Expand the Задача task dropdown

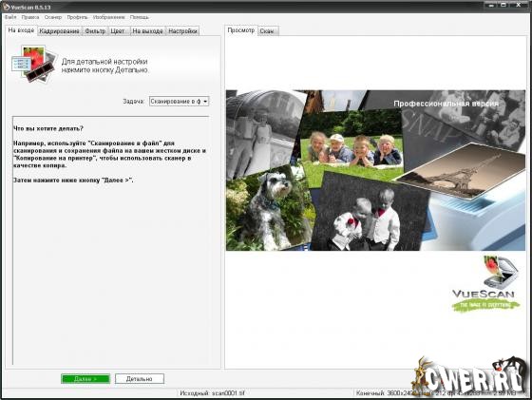[179, 102]
